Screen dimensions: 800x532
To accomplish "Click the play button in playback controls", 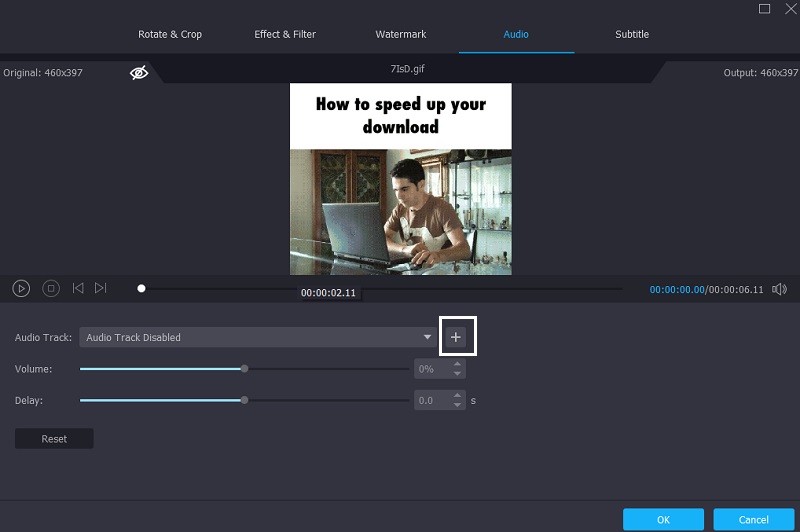I will point(21,288).
